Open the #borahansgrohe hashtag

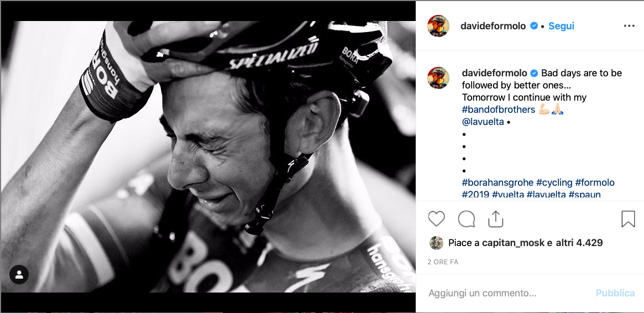coord(498,182)
